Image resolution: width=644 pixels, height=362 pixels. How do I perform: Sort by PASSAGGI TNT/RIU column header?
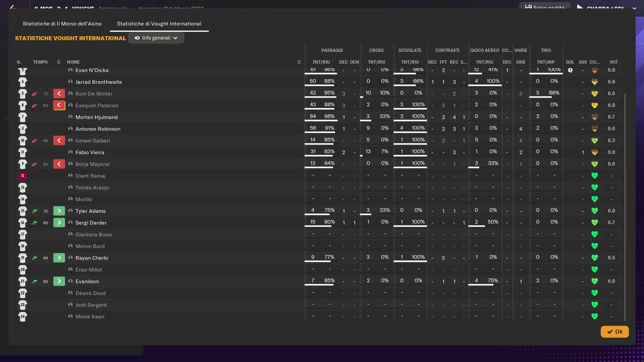pyautogui.click(x=321, y=62)
